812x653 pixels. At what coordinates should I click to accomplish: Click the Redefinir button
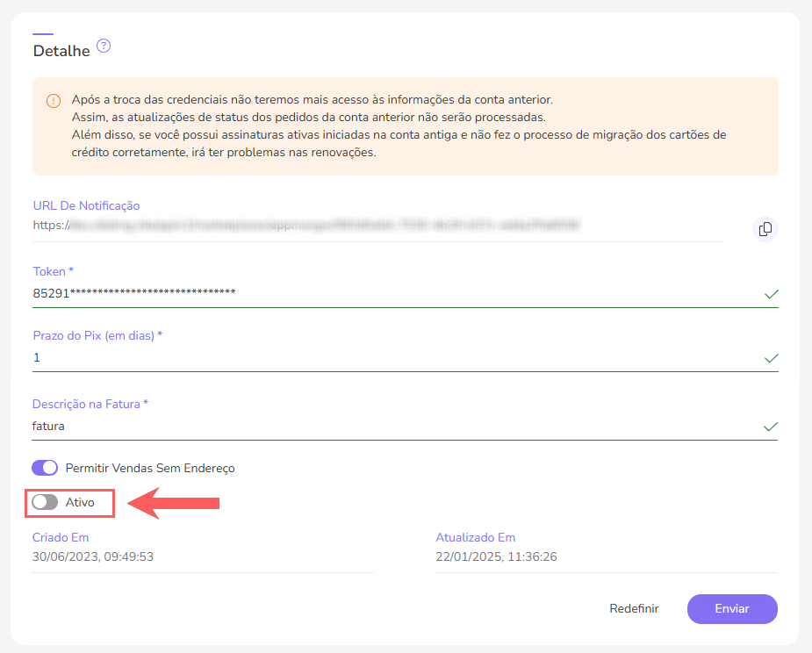coord(634,608)
